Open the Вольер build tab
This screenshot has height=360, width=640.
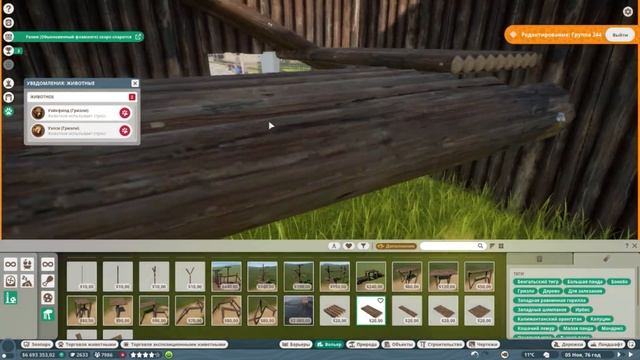[329, 344]
